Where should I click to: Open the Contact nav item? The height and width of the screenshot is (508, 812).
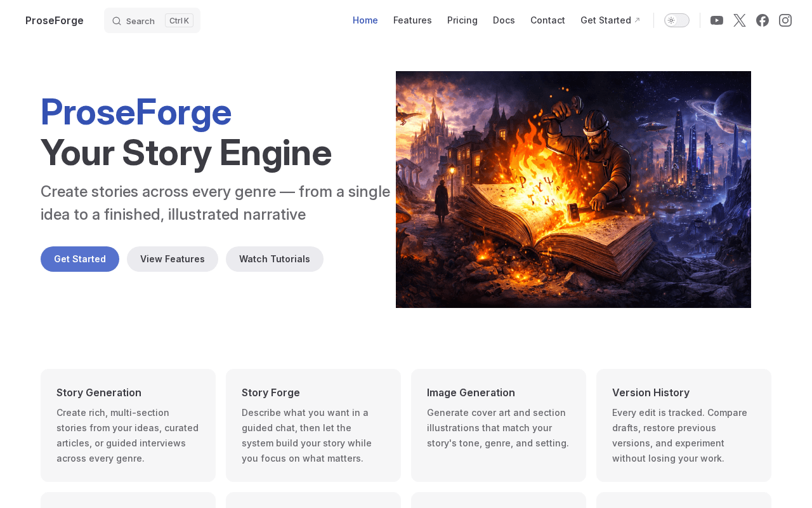tap(547, 20)
